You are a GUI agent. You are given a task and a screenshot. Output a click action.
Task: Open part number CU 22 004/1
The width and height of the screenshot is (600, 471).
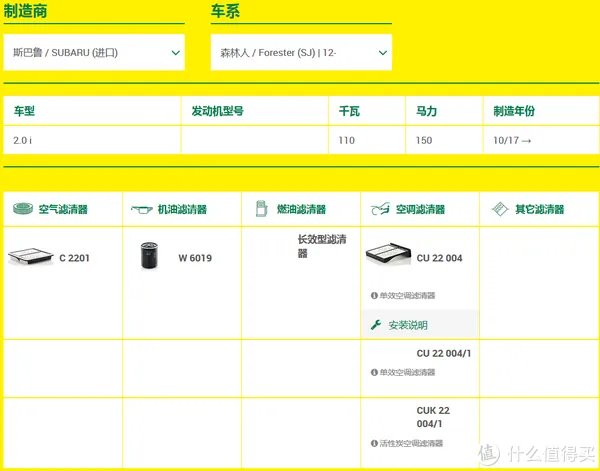(444, 353)
